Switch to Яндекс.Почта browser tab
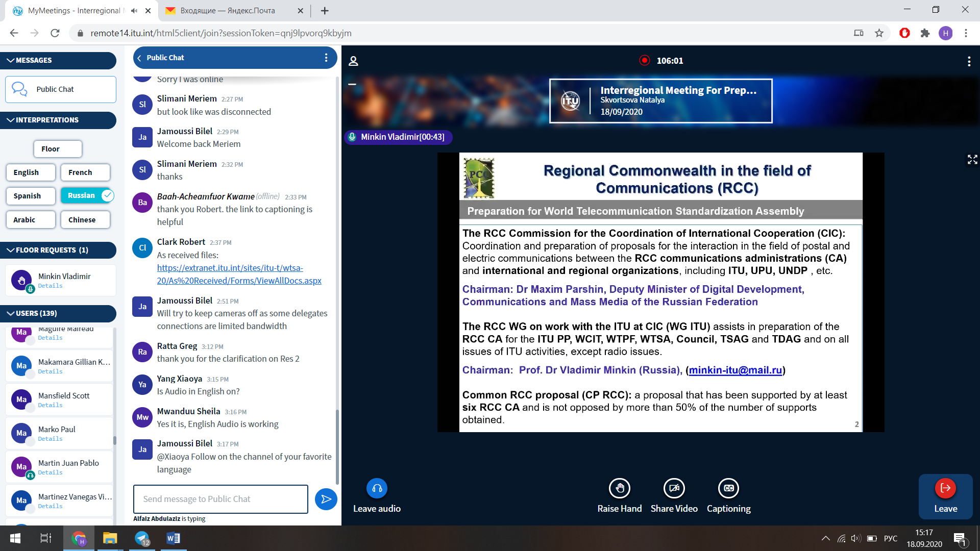This screenshot has height=551, width=980. pos(228,10)
